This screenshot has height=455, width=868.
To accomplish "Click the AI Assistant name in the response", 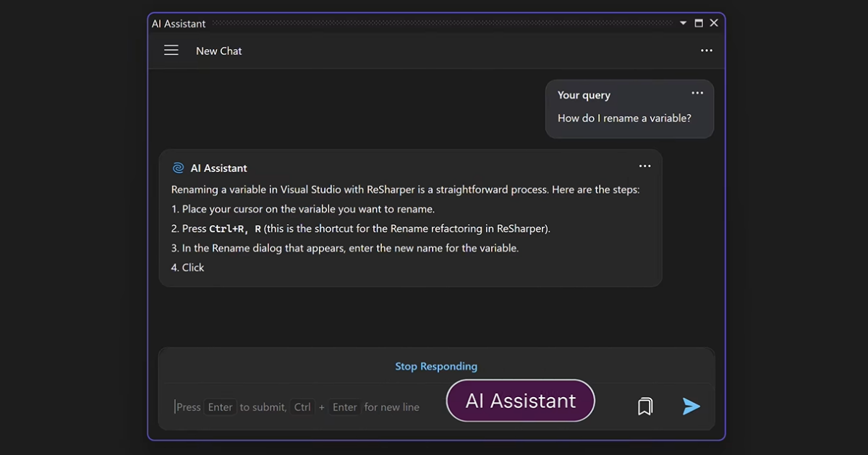I will tap(218, 168).
